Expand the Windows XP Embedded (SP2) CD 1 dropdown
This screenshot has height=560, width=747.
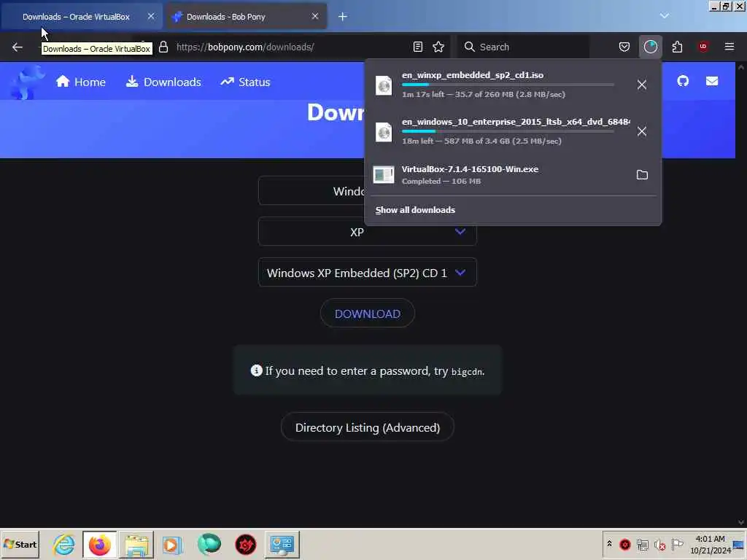tap(368, 273)
